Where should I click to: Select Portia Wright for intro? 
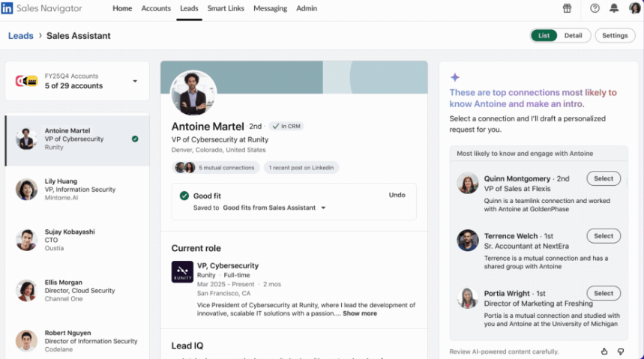tap(604, 293)
